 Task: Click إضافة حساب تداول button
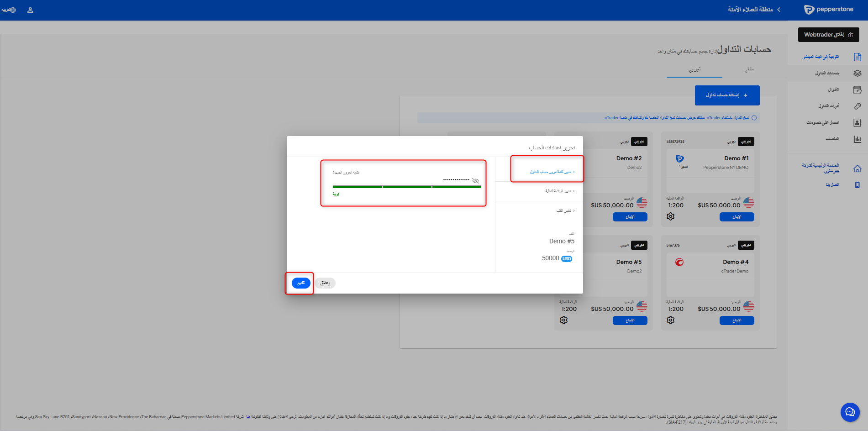click(x=727, y=95)
